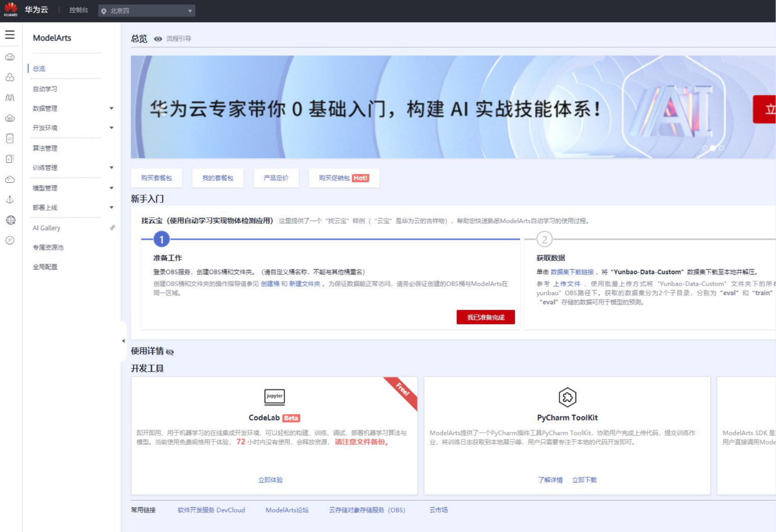
Task: Click the cloud icon directly below the hamburger menu
Action: [x=10, y=57]
